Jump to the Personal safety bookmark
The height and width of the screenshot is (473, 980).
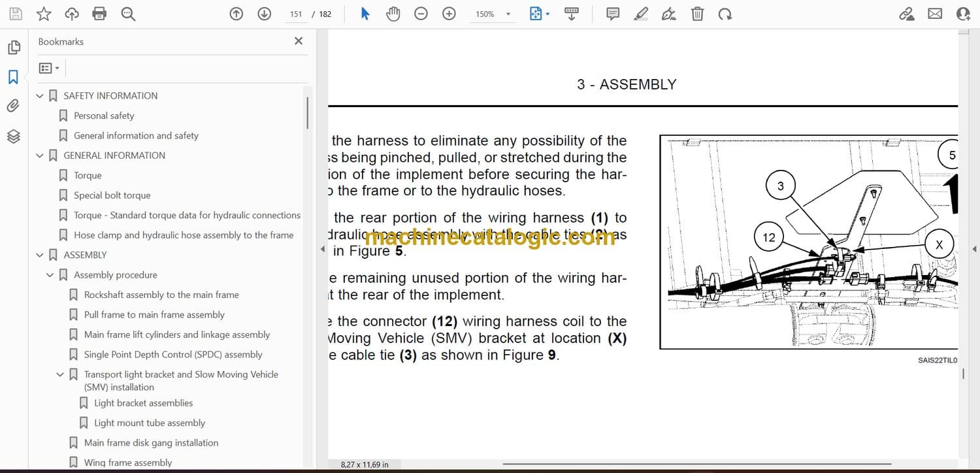coord(104,116)
